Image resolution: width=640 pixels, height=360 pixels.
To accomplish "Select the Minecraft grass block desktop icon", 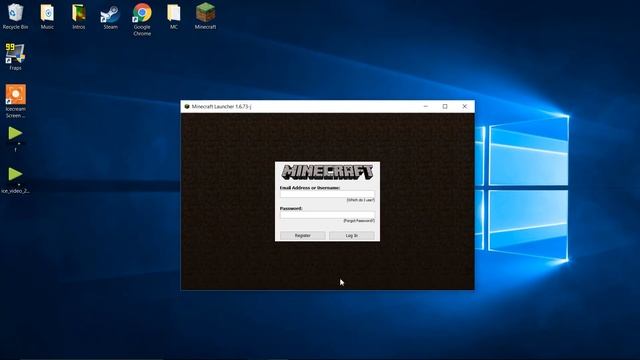I will click(205, 16).
